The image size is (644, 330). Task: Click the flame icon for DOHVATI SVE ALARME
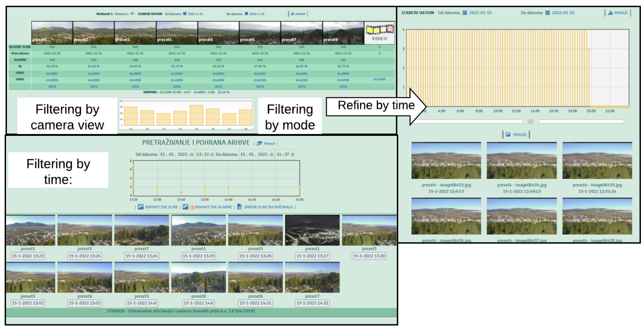pyautogui.click(x=192, y=207)
